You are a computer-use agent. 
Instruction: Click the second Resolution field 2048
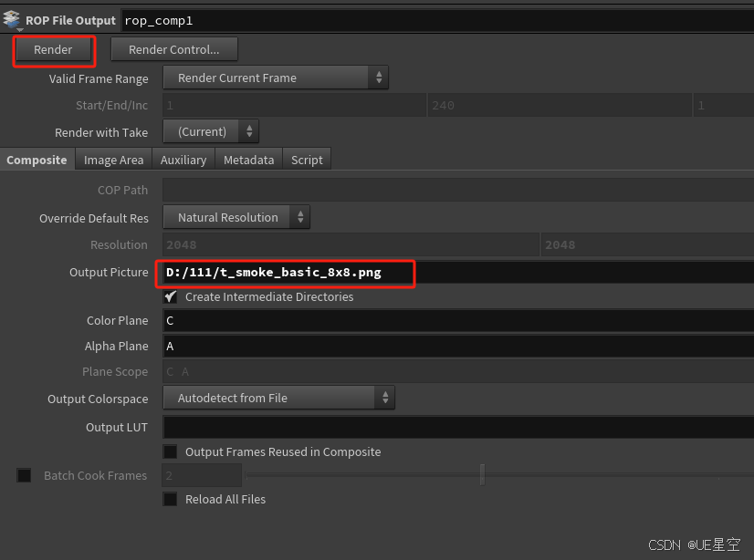[x=648, y=245]
